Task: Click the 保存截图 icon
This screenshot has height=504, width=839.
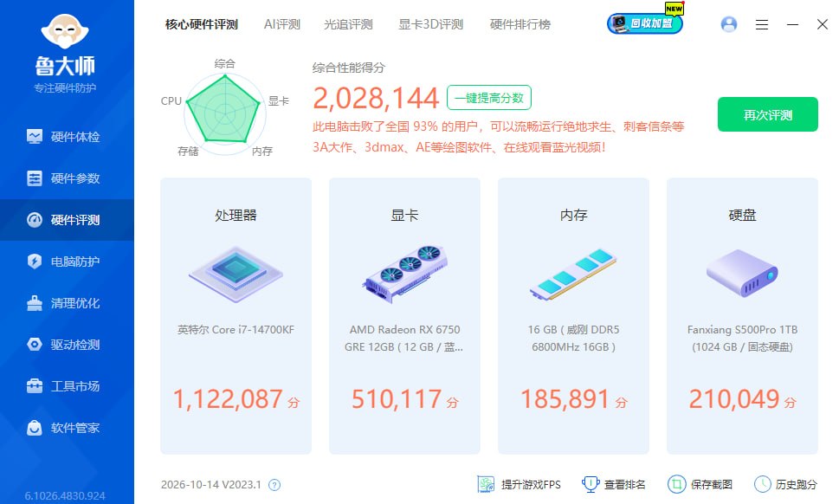Action: click(677, 484)
